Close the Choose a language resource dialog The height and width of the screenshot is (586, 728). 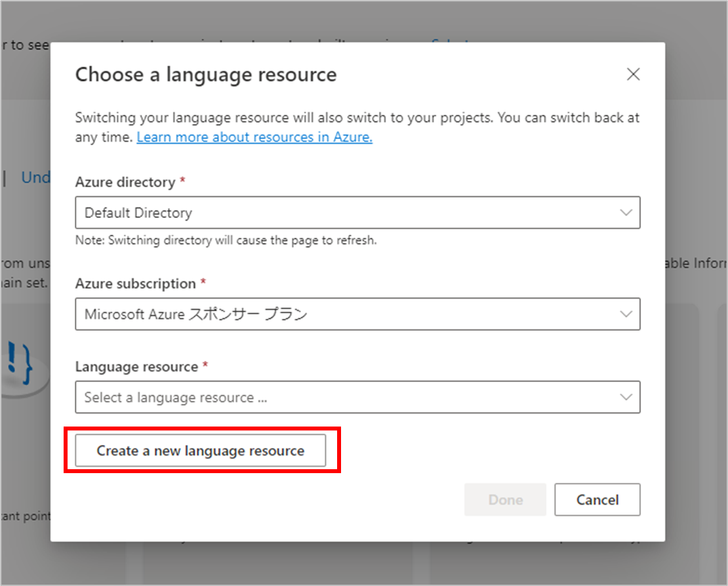click(x=633, y=74)
